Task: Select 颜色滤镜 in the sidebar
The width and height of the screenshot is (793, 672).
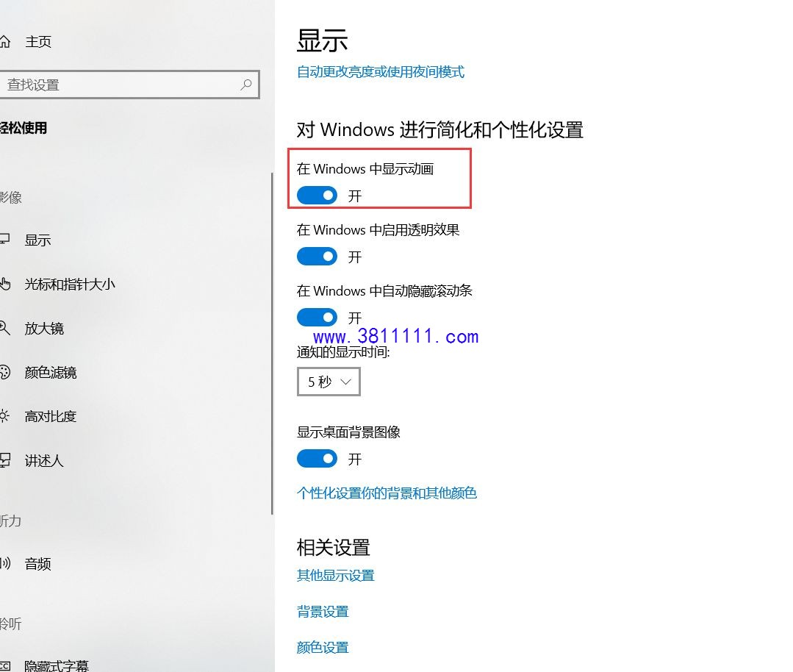Action: 51,373
